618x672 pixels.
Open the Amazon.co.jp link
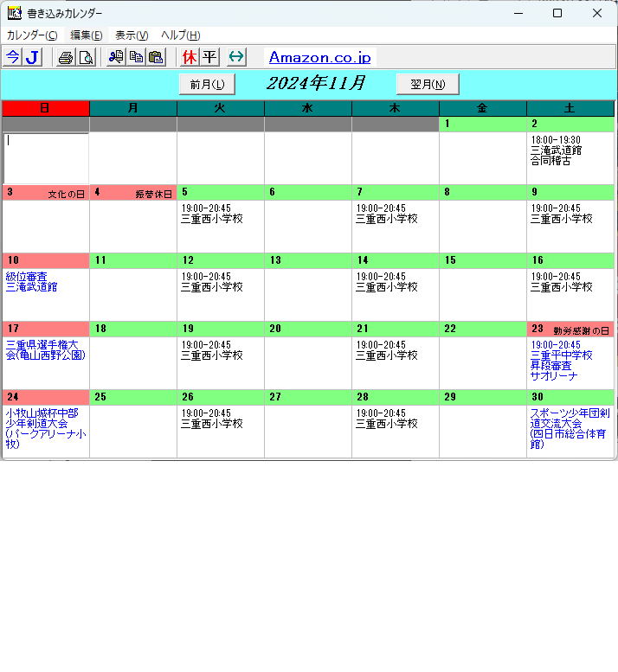coord(319,58)
